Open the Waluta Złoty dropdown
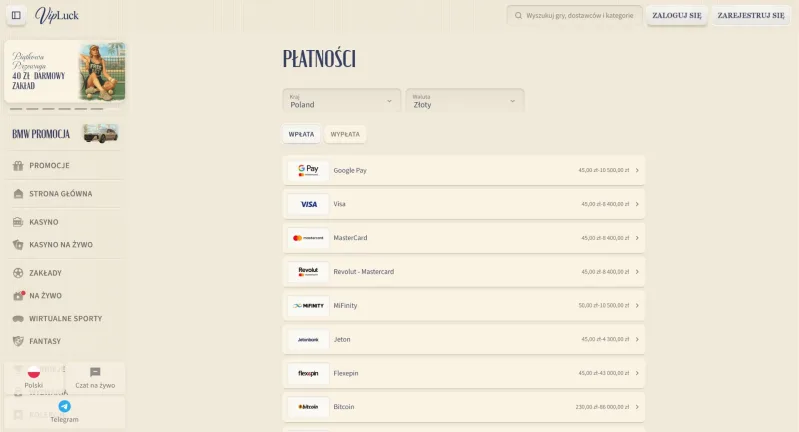The height and width of the screenshot is (432, 799). [465, 100]
